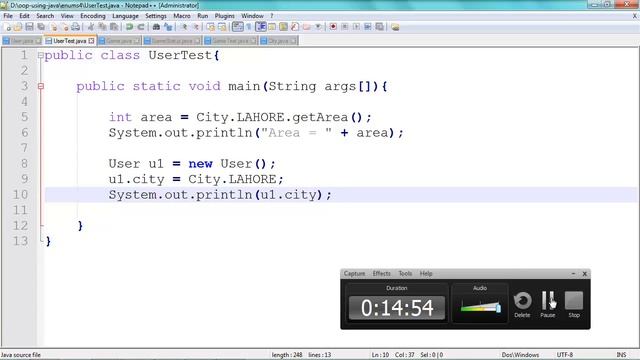640x360 pixels.
Task: Open Help menu in recorder window
Action: click(x=426, y=273)
